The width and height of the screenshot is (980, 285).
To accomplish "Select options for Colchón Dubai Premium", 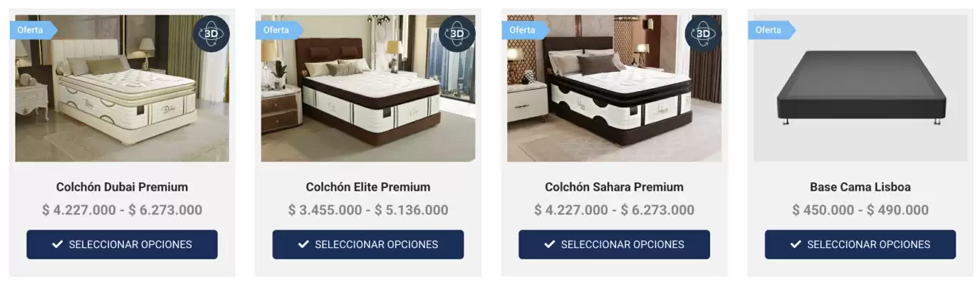I will pos(122,244).
